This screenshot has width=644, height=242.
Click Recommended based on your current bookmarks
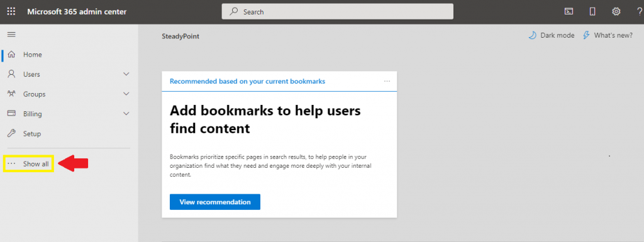[247, 81]
